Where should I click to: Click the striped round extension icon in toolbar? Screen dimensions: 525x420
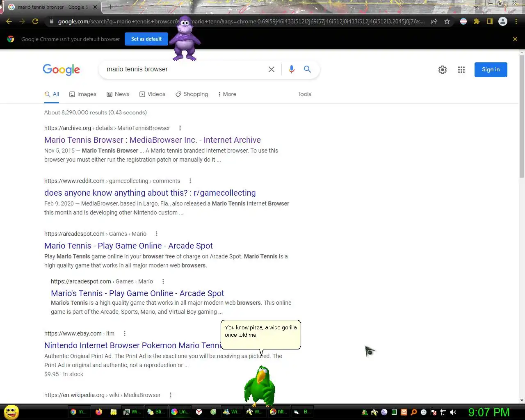point(463,21)
